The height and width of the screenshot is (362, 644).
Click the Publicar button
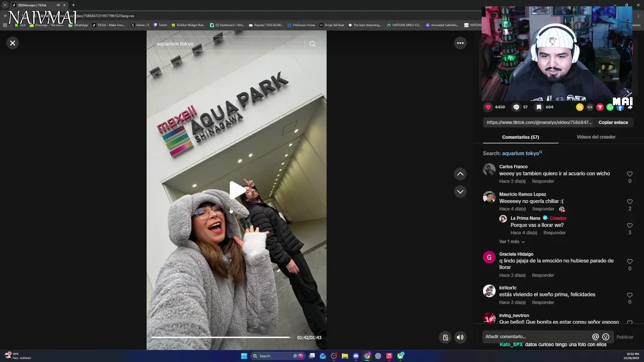[625, 337]
